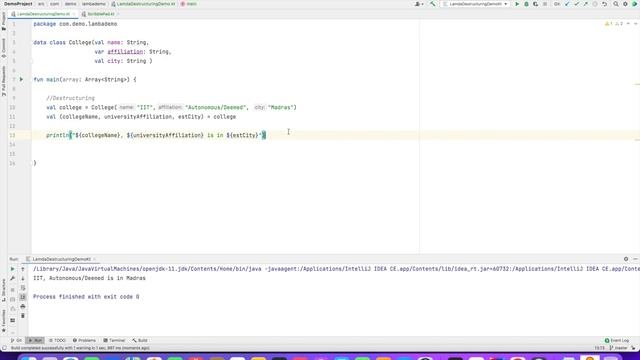Open Run panel settings gear
Screen dimensions: 640x360
pos(626,259)
